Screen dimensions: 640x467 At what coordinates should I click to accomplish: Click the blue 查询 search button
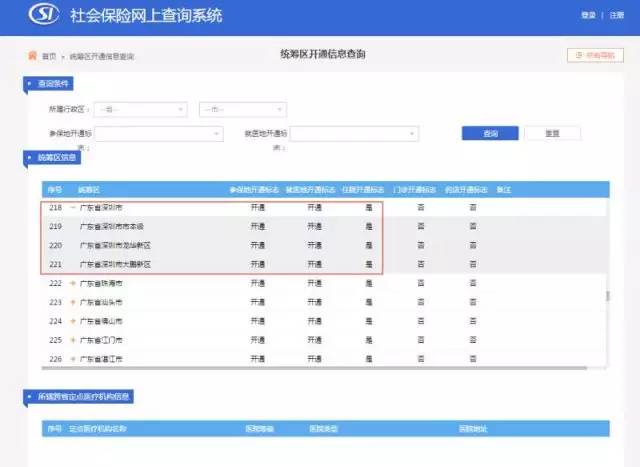[490, 133]
